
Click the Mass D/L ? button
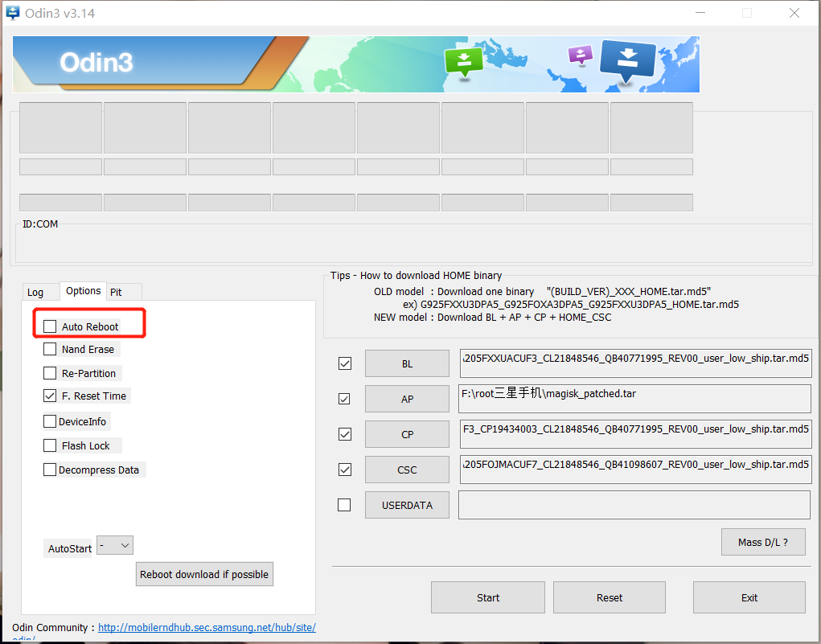pyautogui.click(x=763, y=542)
